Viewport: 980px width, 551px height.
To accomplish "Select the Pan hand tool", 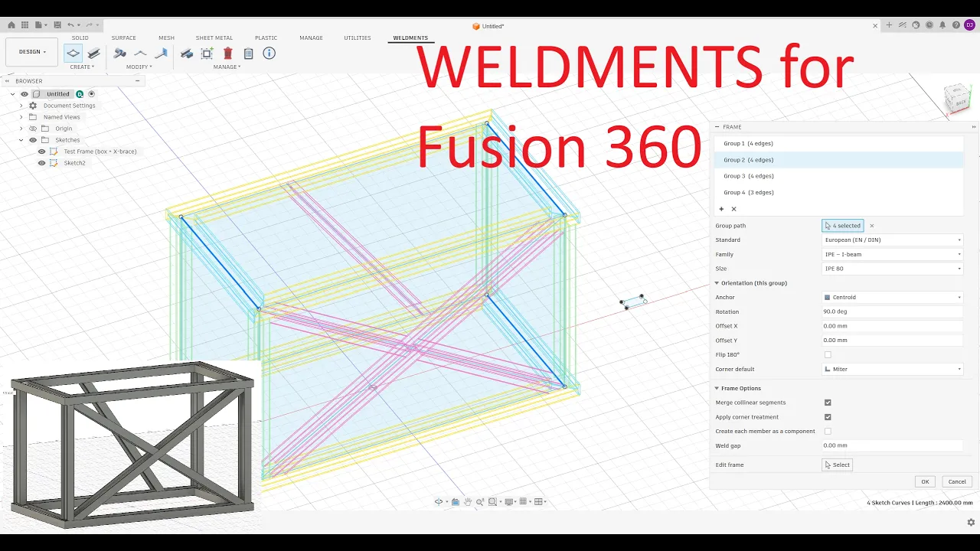I will (468, 502).
